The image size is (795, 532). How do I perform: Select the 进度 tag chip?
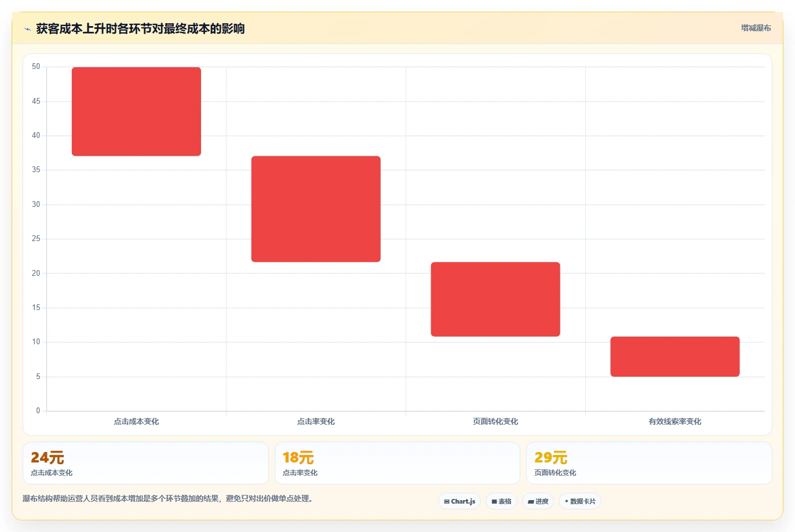pyautogui.click(x=538, y=501)
